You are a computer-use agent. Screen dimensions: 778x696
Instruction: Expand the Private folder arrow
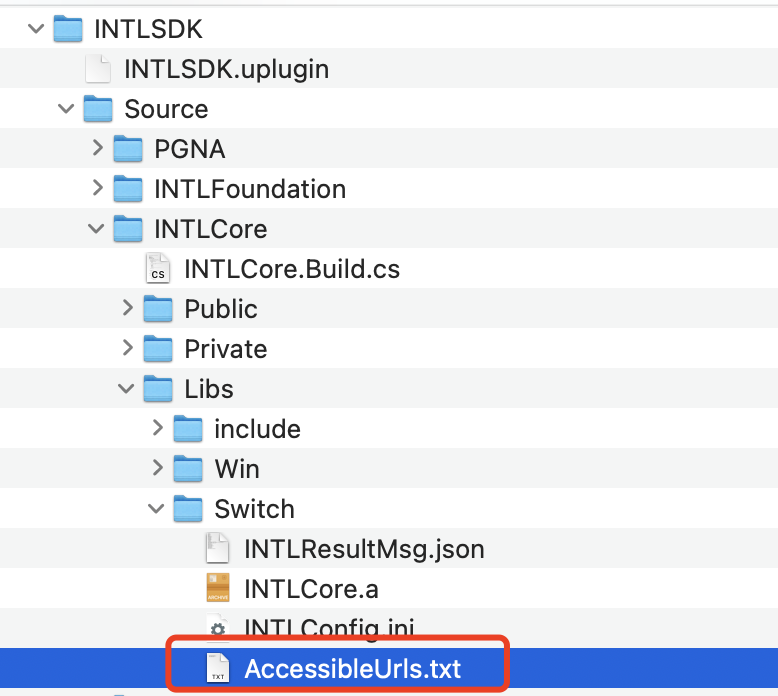coord(127,349)
